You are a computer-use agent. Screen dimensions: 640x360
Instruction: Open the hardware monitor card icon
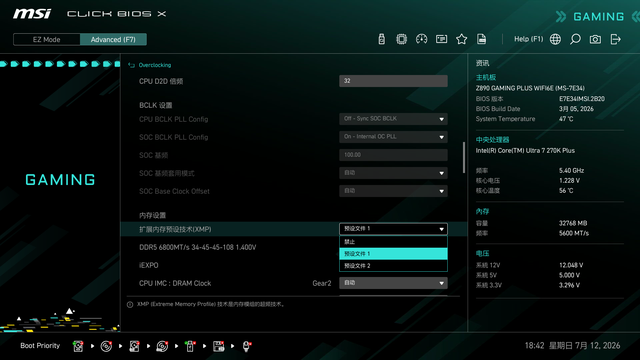pos(442,39)
